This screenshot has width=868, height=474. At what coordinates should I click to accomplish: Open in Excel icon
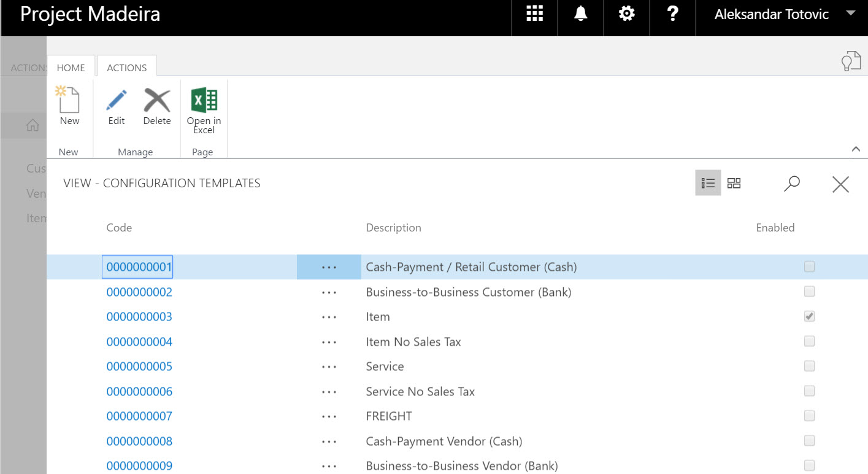pos(204,101)
